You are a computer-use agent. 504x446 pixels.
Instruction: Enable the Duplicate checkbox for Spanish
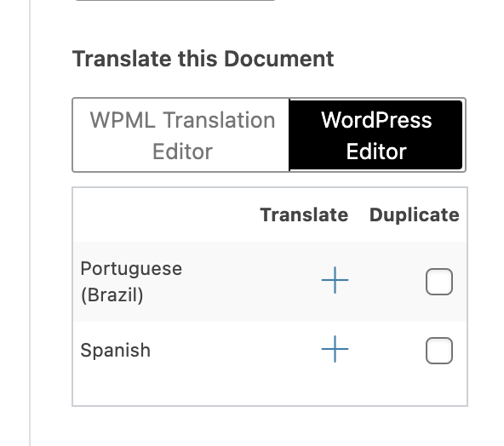[x=439, y=351]
